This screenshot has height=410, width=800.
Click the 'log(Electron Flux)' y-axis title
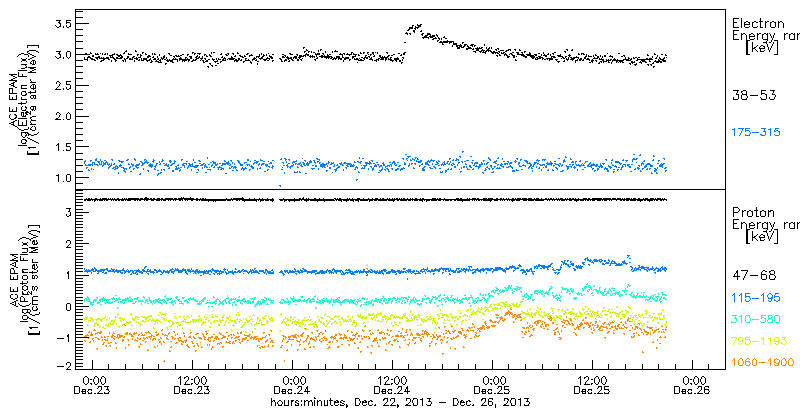coord(23,101)
